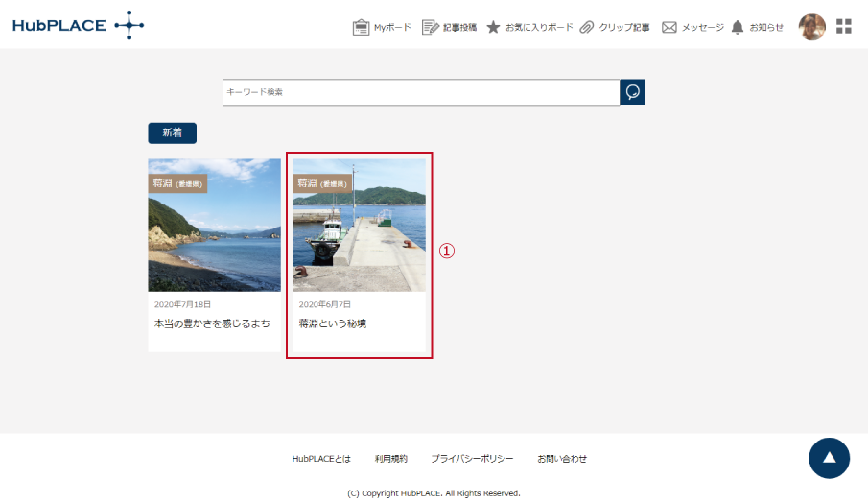Open article 蒋淵という秘境
This screenshot has height=503, width=868.
tap(333, 323)
